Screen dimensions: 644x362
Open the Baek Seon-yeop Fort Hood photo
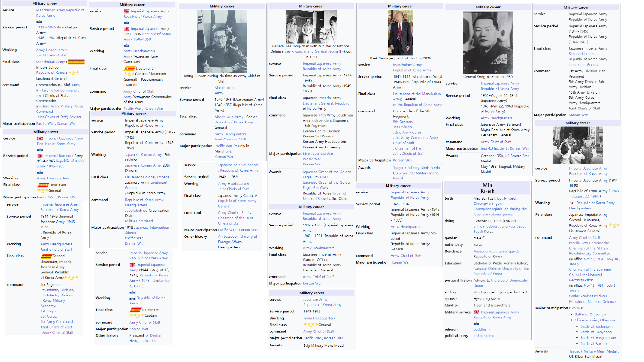coord(401,33)
